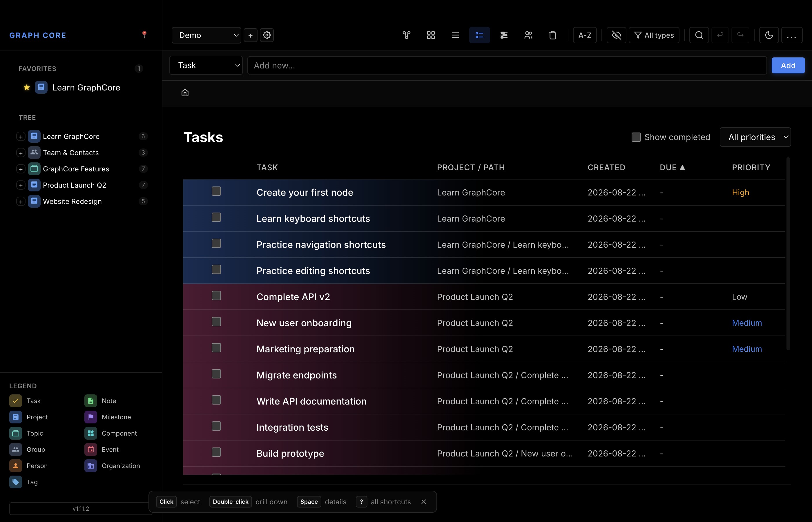This screenshot has width=812, height=522.
Task: Open the Task node type dropdown
Action: (x=206, y=66)
